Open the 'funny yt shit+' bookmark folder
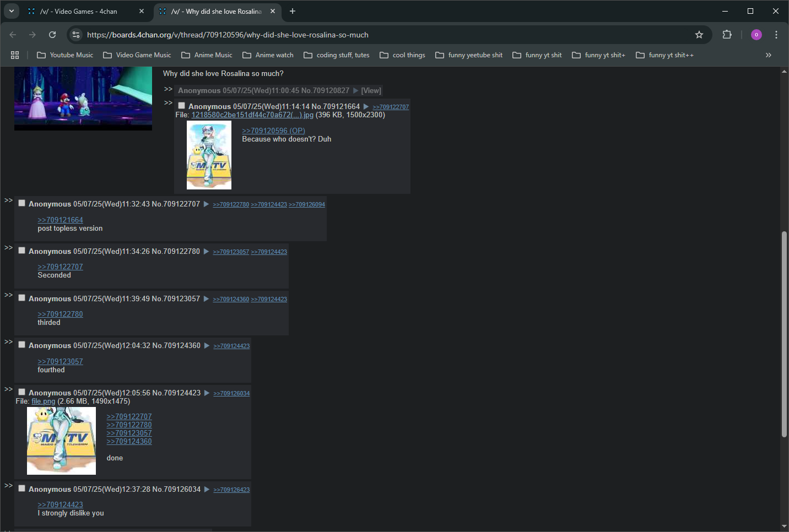This screenshot has height=532, width=789. pyautogui.click(x=599, y=55)
